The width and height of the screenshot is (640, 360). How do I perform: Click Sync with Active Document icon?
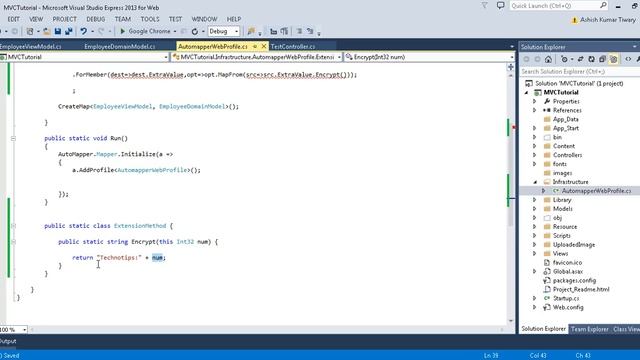(x=580, y=60)
